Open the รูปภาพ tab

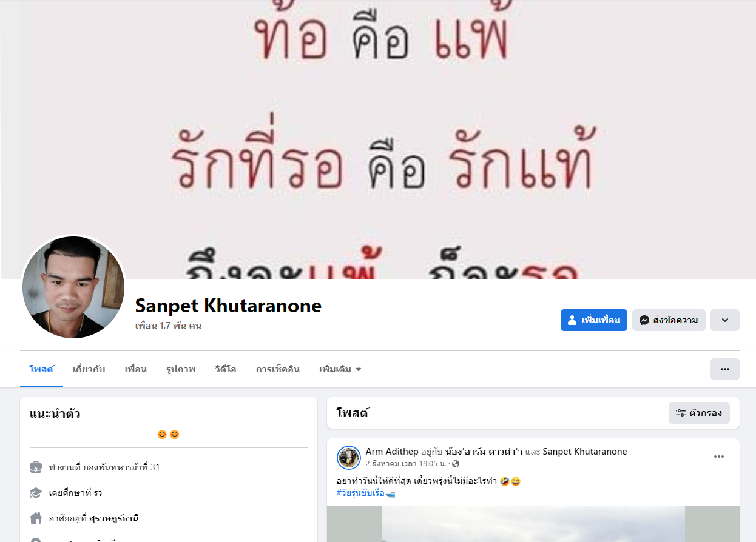click(x=181, y=369)
